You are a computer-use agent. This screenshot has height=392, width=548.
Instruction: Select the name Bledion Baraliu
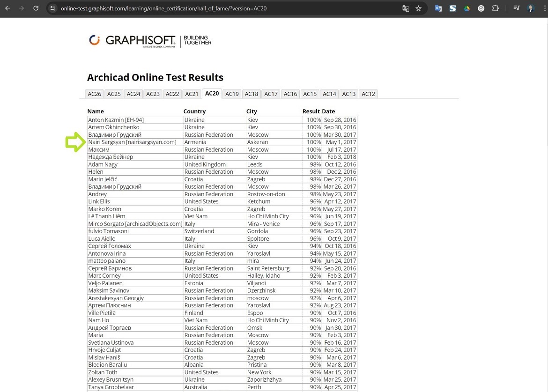coord(108,365)
